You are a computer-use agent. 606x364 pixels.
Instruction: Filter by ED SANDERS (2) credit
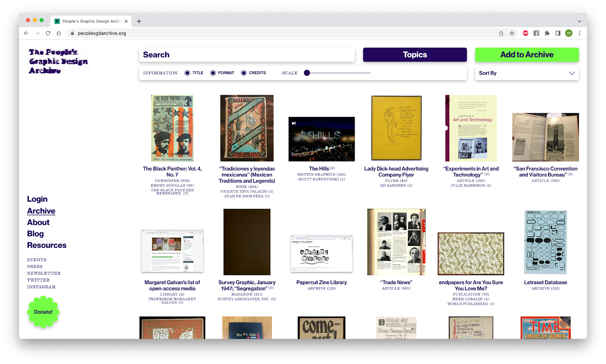click(x=396, y=185)
